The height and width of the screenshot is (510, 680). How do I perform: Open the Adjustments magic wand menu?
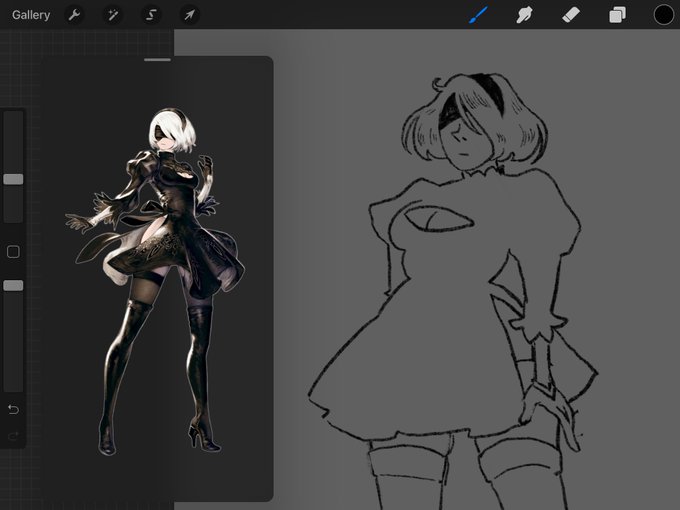(x=113, y=15)
